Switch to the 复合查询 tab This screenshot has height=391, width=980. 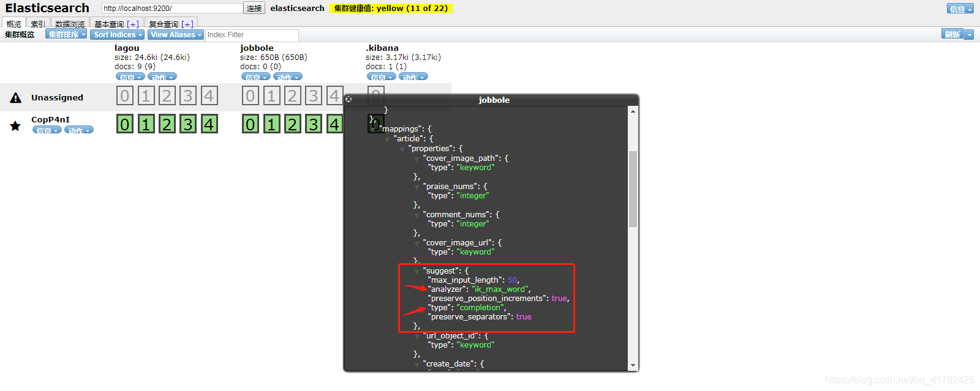(164, 24)
